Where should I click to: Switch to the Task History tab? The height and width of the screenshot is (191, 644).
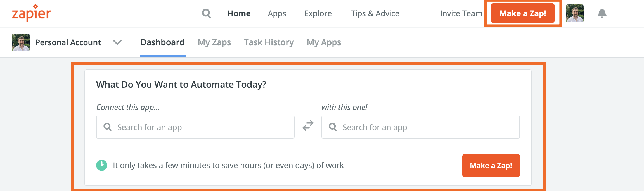(x=269, y=42)
